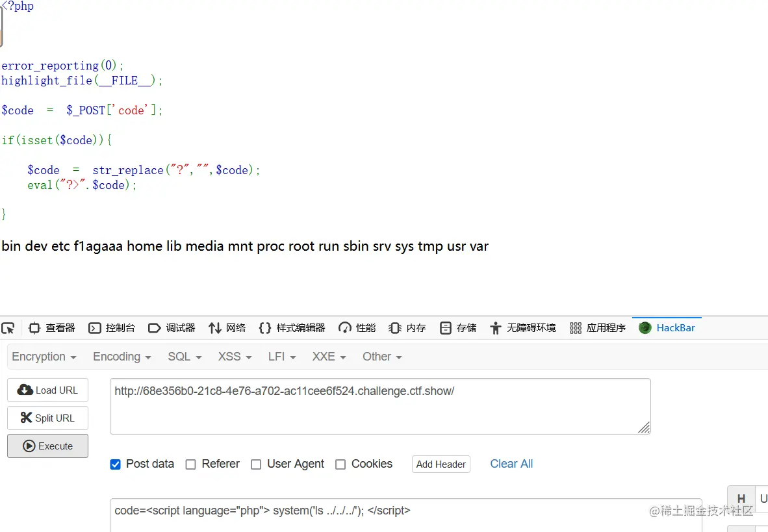Open the 性能 performance tab
The image size is (768, 532).
(x=357, y=328)
